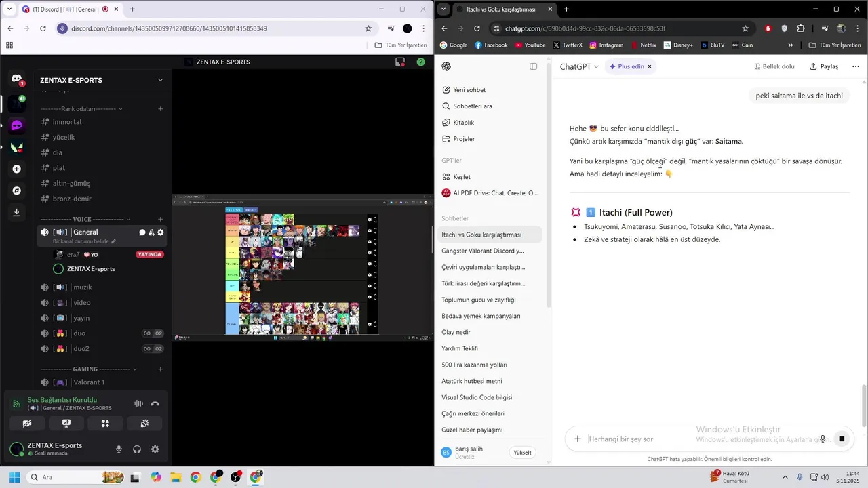
Task: Open General channel settings gear
Action: (x=161, y=232)
